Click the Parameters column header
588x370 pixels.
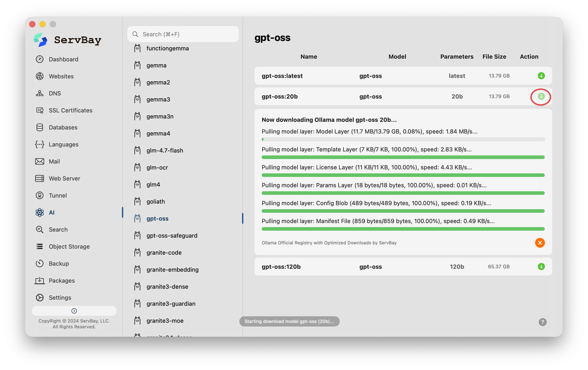[x=457, y=57]
